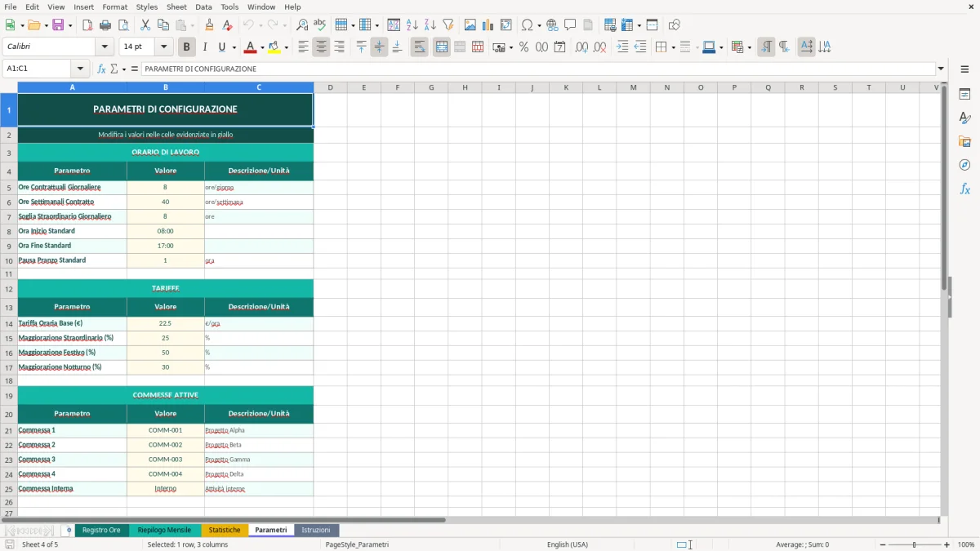This screenshot has width=980, height=551.
Task: Click column header D
Action: click(331, 87)
